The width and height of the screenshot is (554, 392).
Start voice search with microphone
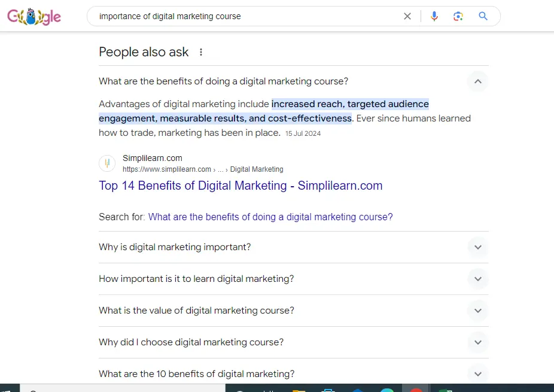coord(434,16)
